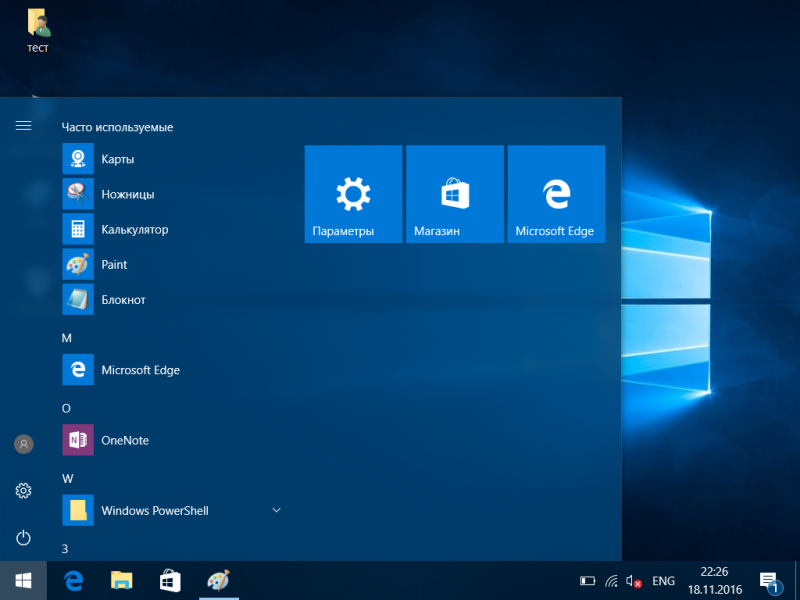Image resolution: width=800 pixels, height=600 pixels.
Task: Launch OneNote icon in app list
Action: pos(78,440)
